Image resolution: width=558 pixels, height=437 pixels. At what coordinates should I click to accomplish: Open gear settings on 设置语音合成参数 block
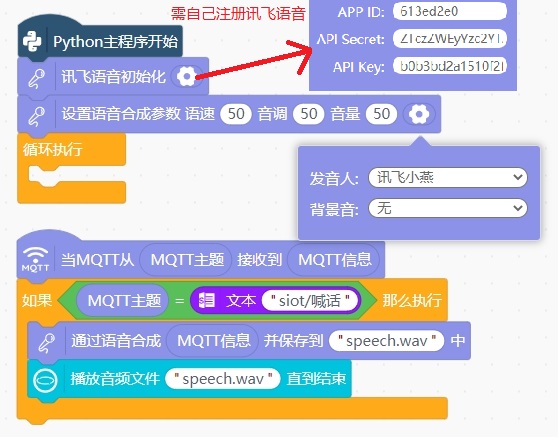coord(419,114)
